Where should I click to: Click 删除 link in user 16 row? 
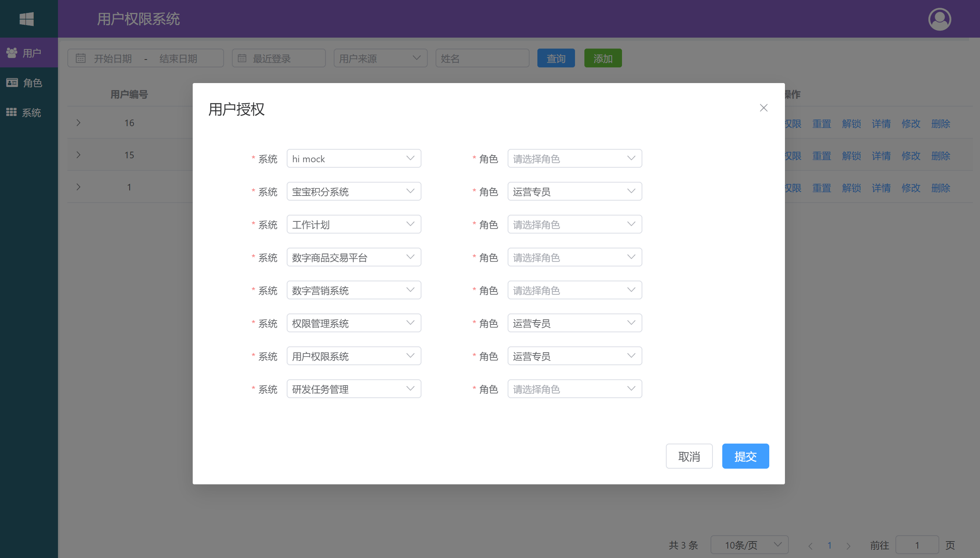(940, 123)
